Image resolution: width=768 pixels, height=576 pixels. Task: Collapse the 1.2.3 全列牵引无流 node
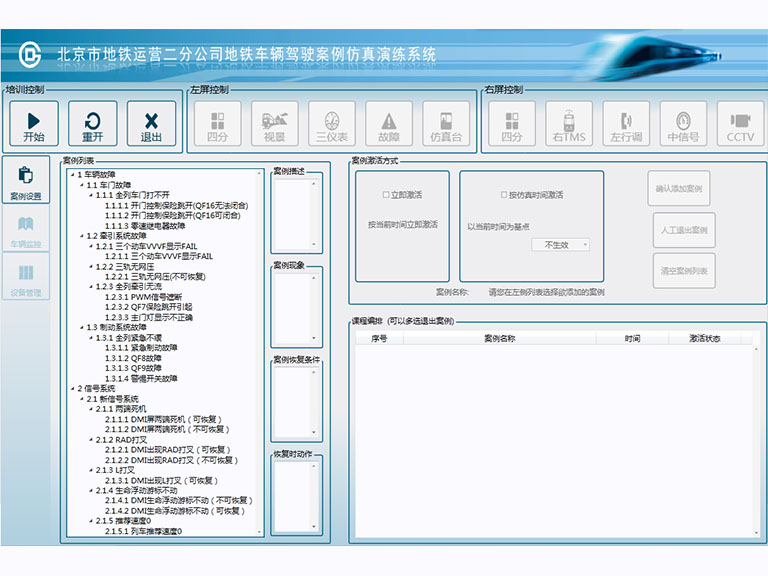pyautogui.click(x=91, y=287)
